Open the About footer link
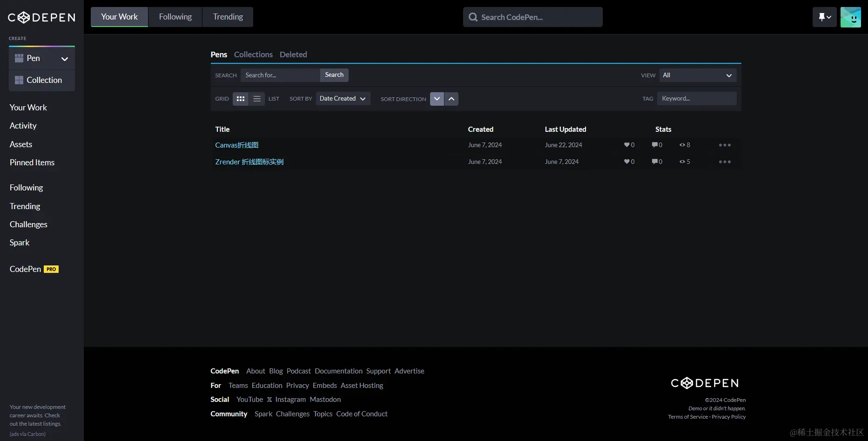868x441 pixels. (256, 371)
